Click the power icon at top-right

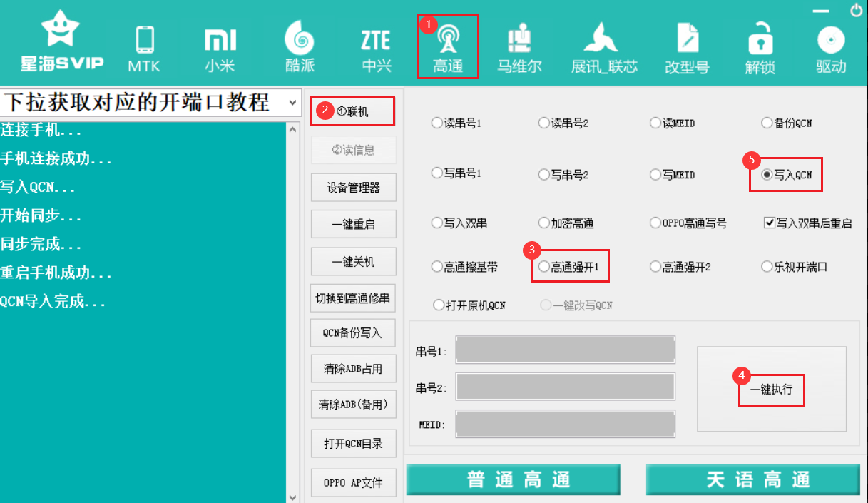(x=856, y=10)
